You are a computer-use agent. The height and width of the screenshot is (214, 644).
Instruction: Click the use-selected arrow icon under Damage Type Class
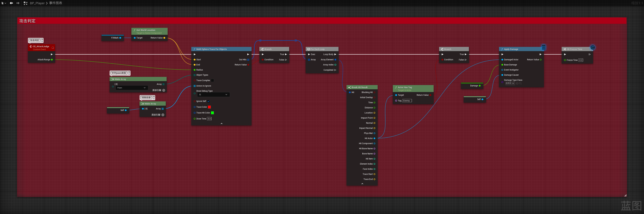[517, 83]
